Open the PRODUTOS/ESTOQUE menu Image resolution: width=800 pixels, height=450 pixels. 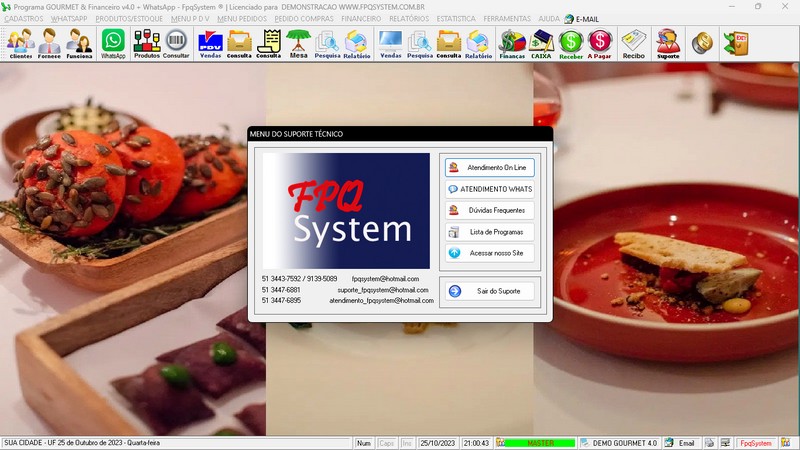(x=129, y=19)
